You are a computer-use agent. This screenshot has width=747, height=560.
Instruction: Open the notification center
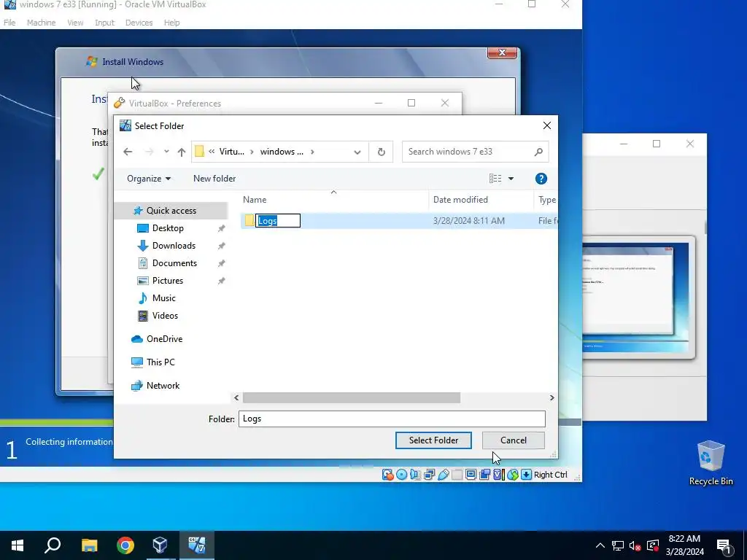click(x=724, y=545)
